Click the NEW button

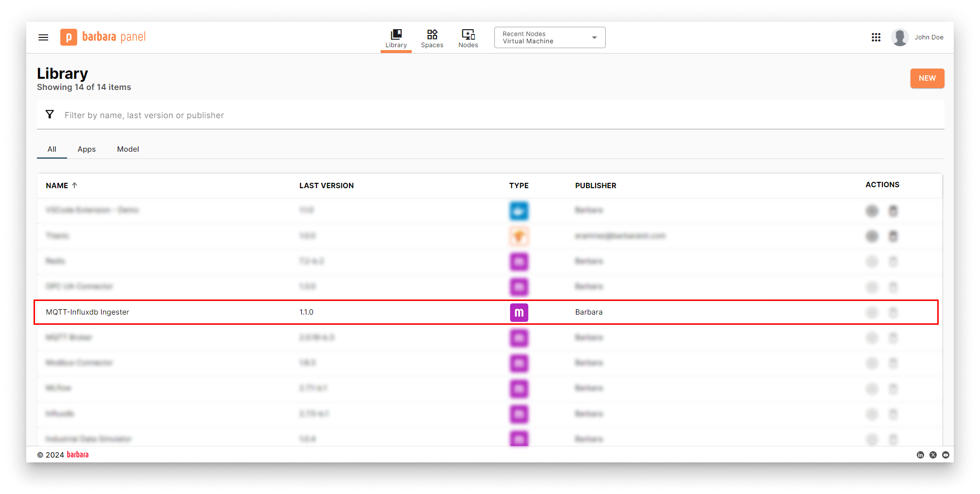coord(927,78)
